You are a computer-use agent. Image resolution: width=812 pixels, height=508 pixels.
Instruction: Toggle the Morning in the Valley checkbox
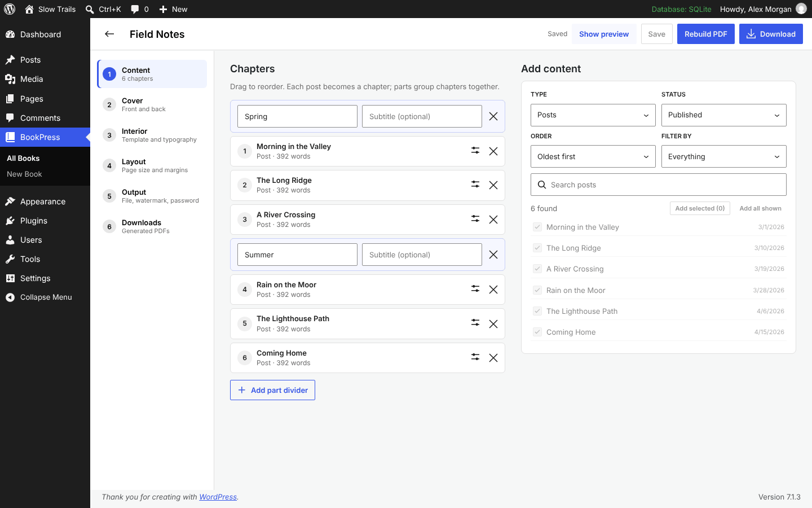coord(537,227)
